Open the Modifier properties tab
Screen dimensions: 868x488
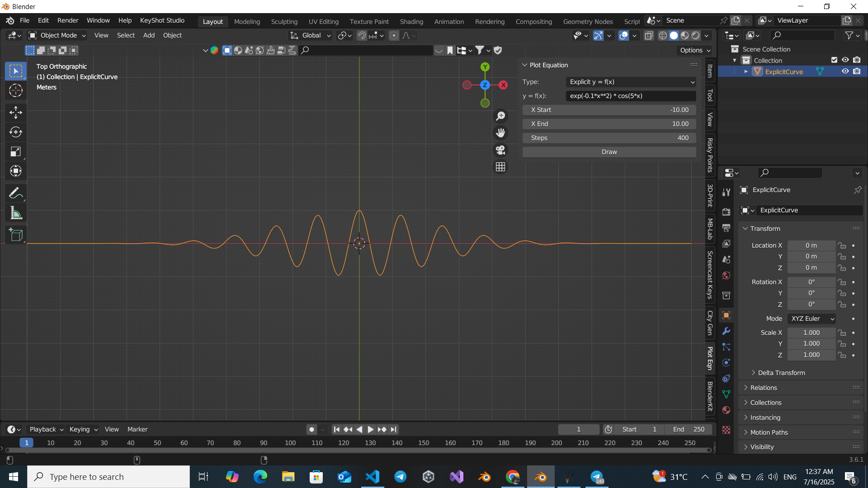pyautogui.click(x=726, y=331)
